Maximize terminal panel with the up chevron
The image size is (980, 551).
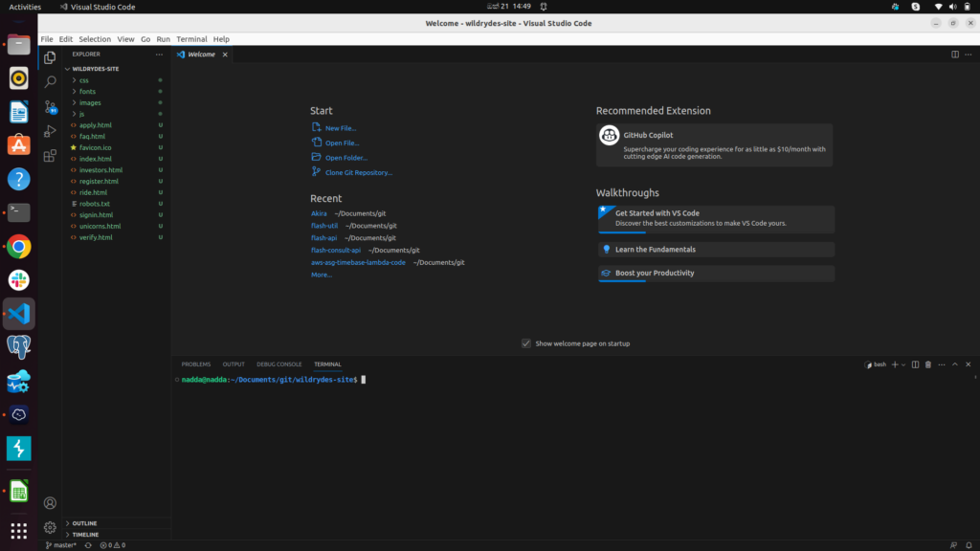[x=953, y=364]
